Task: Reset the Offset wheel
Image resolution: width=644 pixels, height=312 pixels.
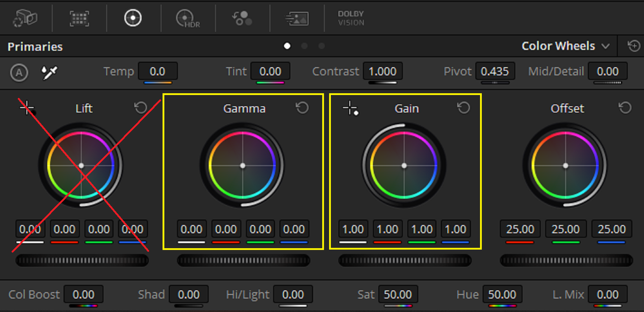Action: (x=625, y=108)
